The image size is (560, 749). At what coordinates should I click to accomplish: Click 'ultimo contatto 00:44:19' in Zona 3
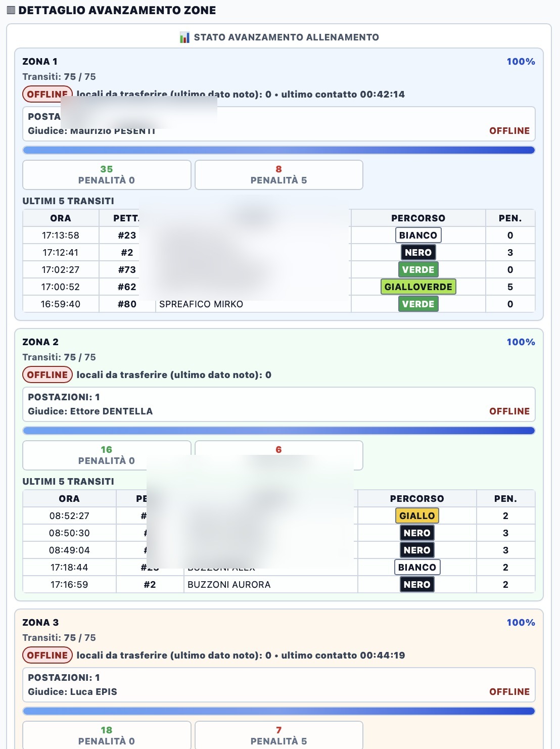tap(343, 656)
